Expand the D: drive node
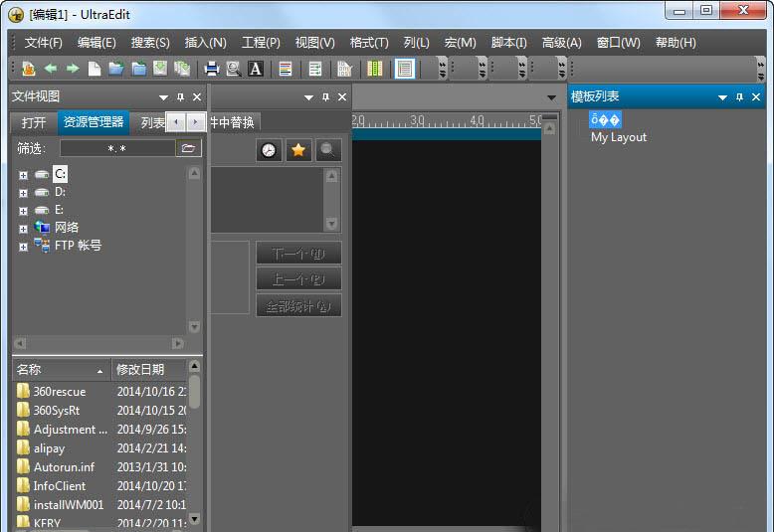774x532 pixels. (x=23, y=193)
